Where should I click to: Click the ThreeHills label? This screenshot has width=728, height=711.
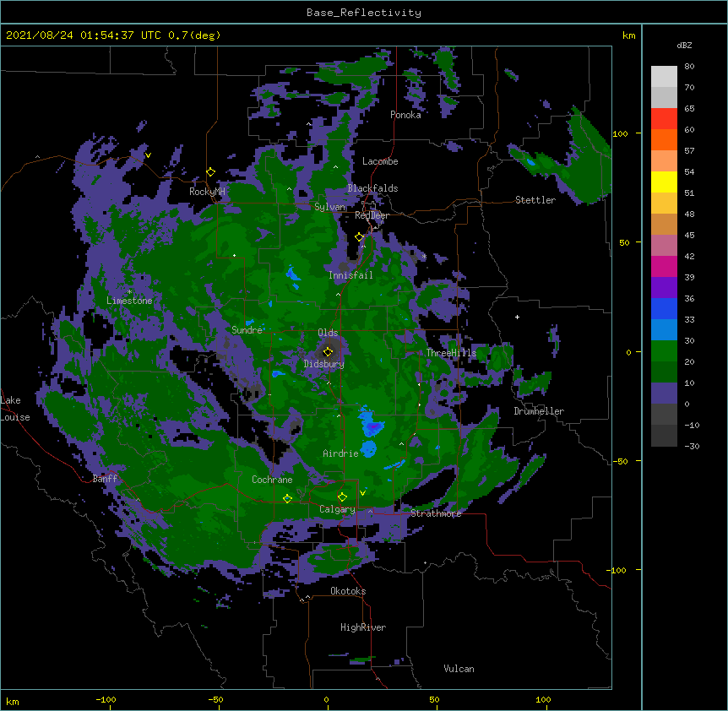[x=451, y=353]
